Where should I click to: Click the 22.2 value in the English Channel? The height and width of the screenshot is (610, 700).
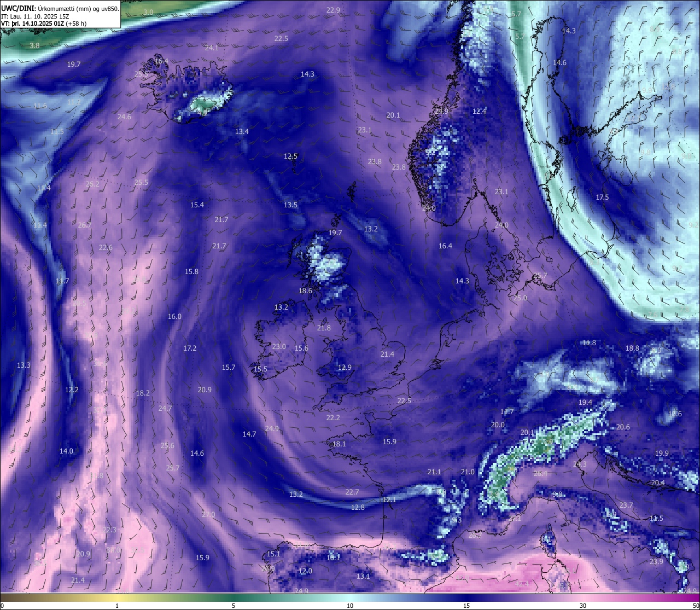click(333, 417)
